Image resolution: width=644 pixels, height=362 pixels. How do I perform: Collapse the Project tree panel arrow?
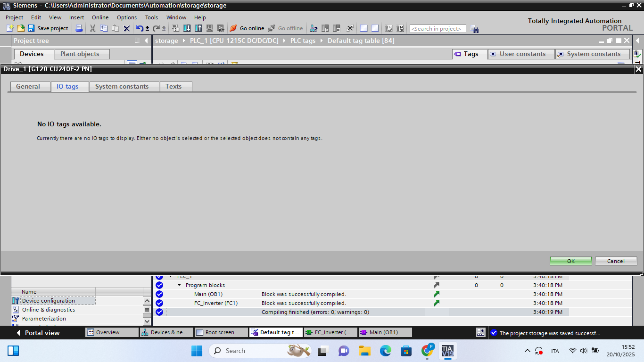coord(146,41)
